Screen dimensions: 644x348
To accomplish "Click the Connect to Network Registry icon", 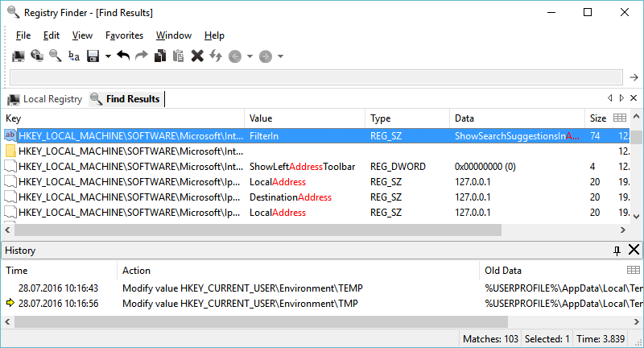I will (36, 56).
